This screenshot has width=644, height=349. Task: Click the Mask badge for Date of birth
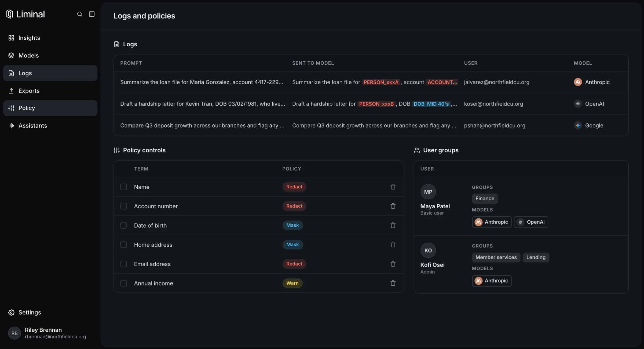point(292,225)
